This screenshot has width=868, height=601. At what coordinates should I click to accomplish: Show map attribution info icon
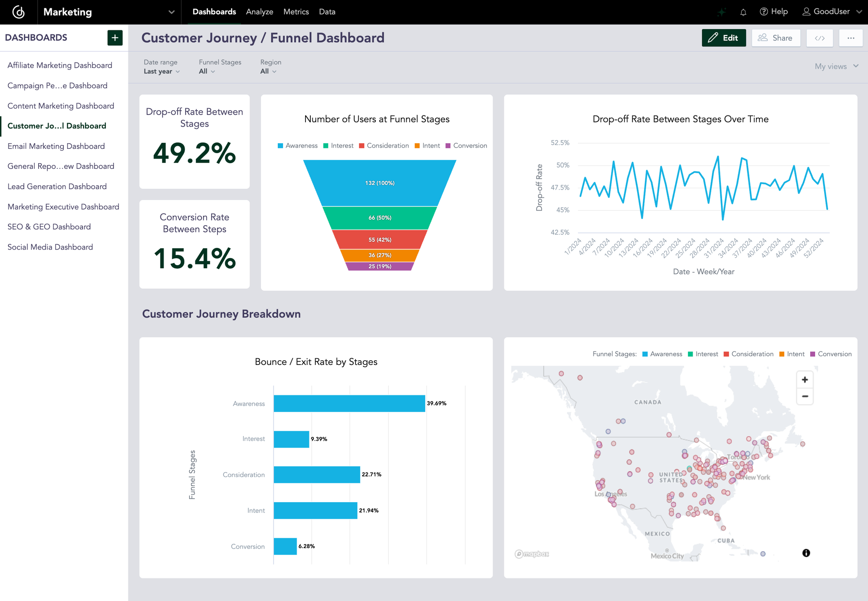806,552
